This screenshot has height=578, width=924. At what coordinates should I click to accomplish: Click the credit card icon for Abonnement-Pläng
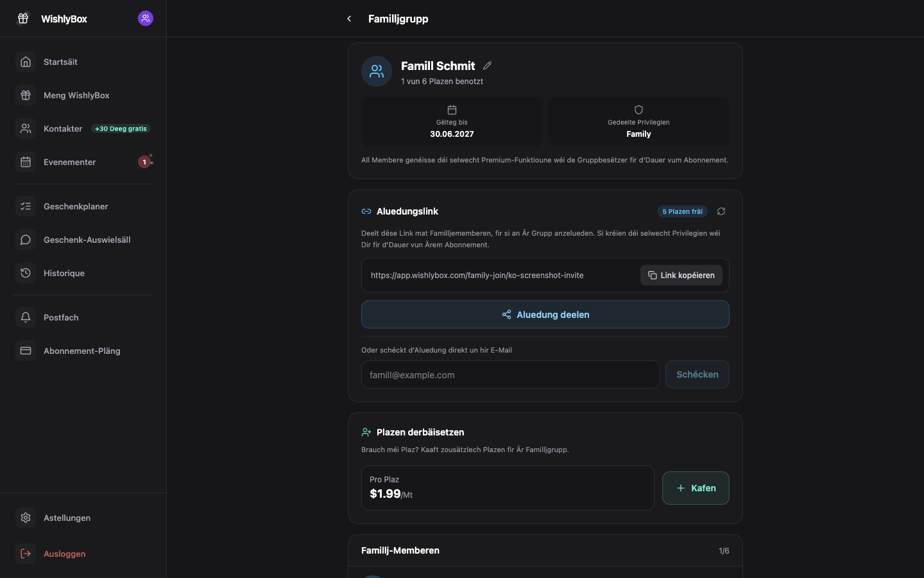click(26, 351)
